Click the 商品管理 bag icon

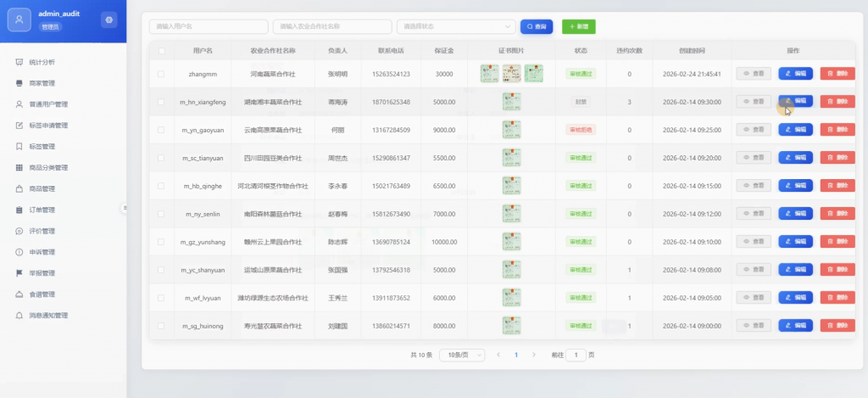[19, 188]
